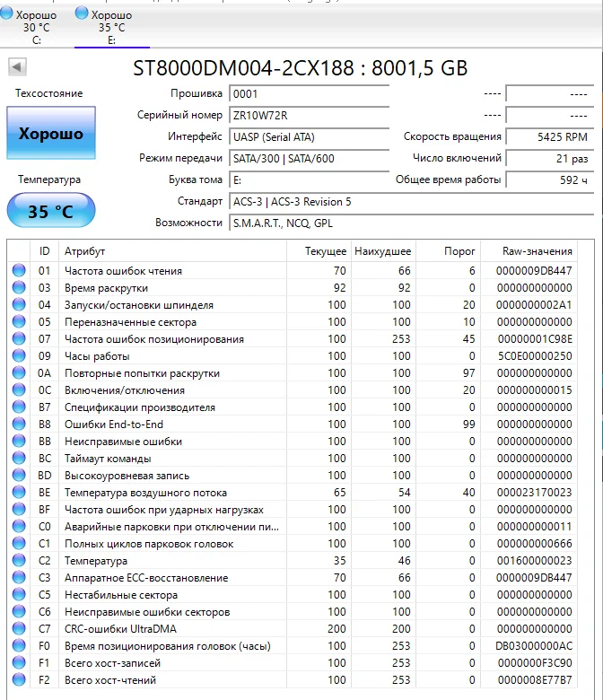This screenshot has height=700, width=603.
Task: Click status icon for attribute BE airflow temperature
Action: 19,492
